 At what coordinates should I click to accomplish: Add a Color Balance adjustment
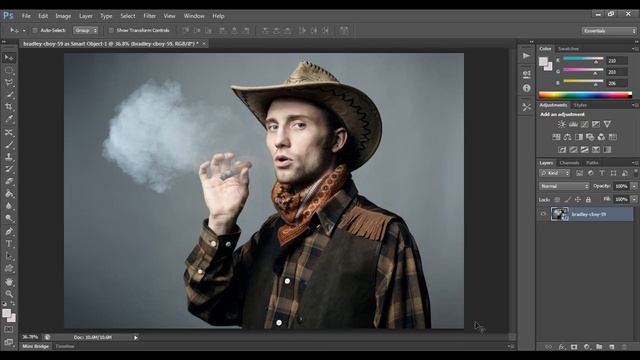(x=567, y=137)
